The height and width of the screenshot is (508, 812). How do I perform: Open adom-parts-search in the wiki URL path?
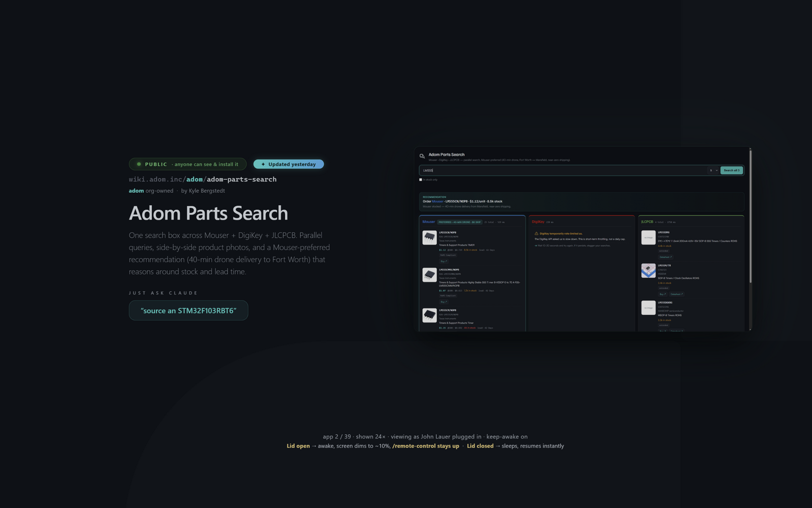pyautogui.click(x=242, y=179)
